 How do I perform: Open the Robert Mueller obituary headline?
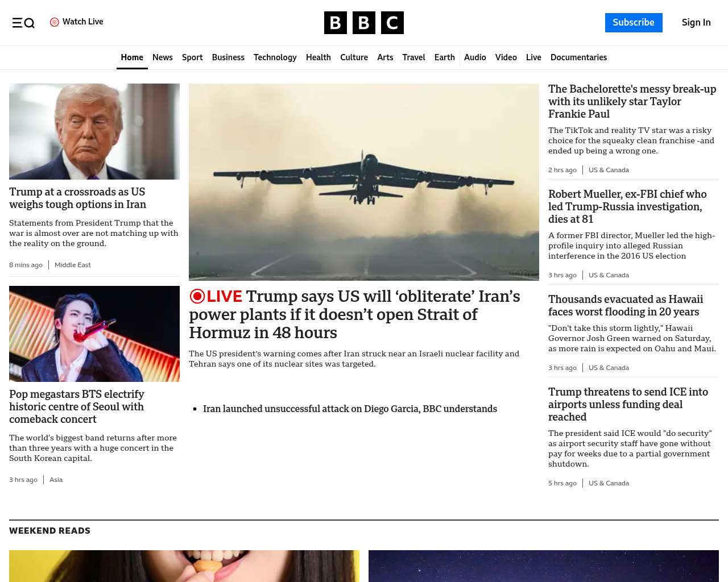coord(627,207)
